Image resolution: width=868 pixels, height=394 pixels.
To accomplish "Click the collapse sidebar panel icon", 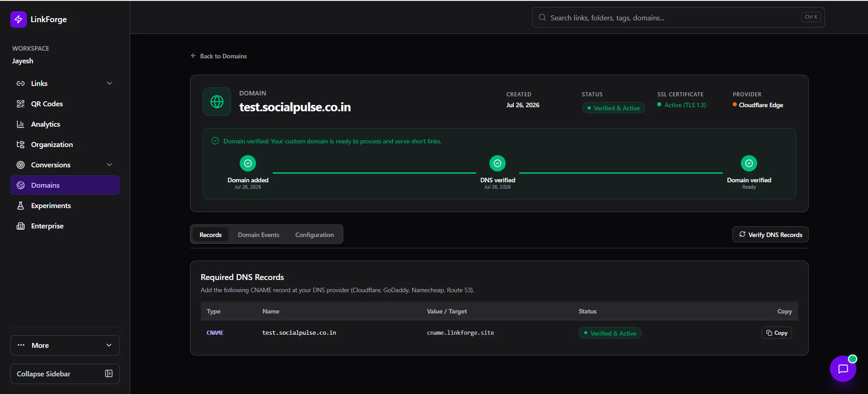I will point(109,374).
